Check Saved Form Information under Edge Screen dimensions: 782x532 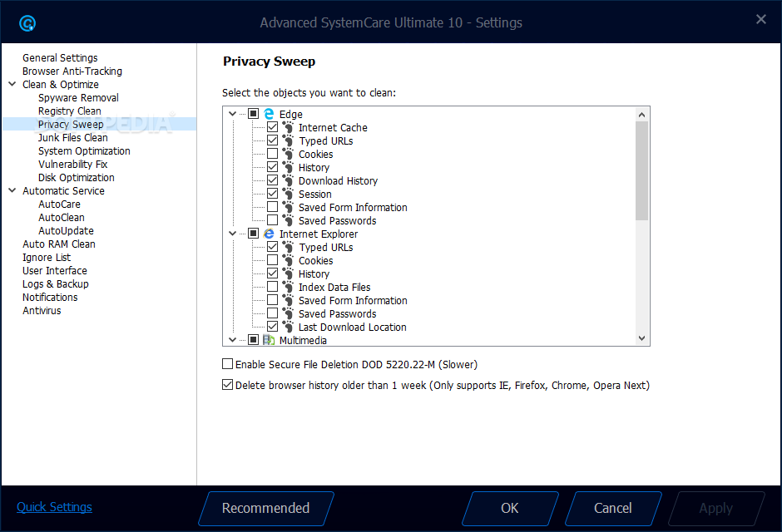(272, 207)
